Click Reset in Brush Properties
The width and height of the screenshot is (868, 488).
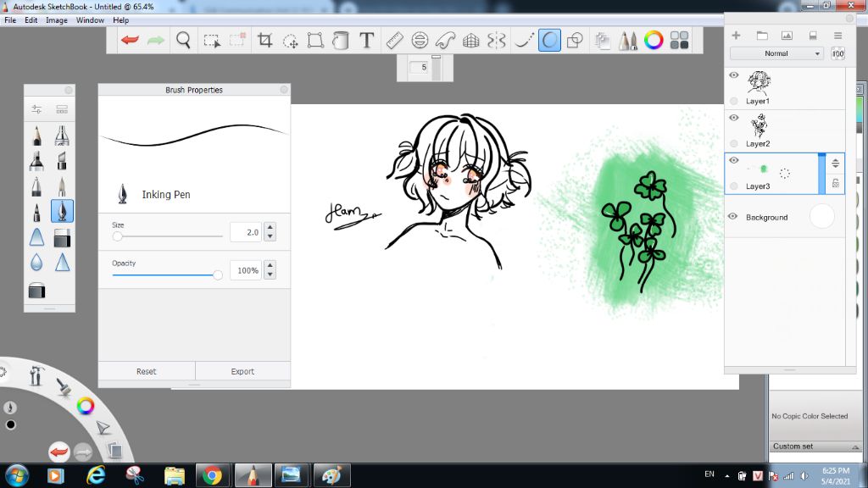click(146, 371)
